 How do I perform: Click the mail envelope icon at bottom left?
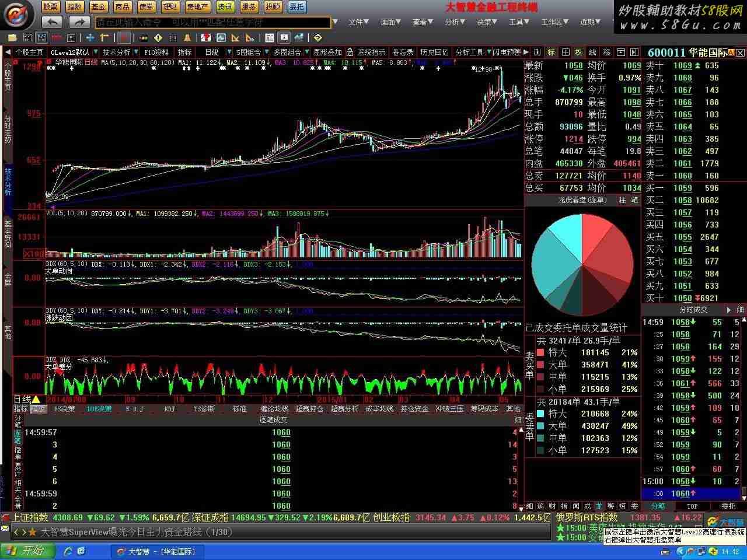click(x=5, y=528)
